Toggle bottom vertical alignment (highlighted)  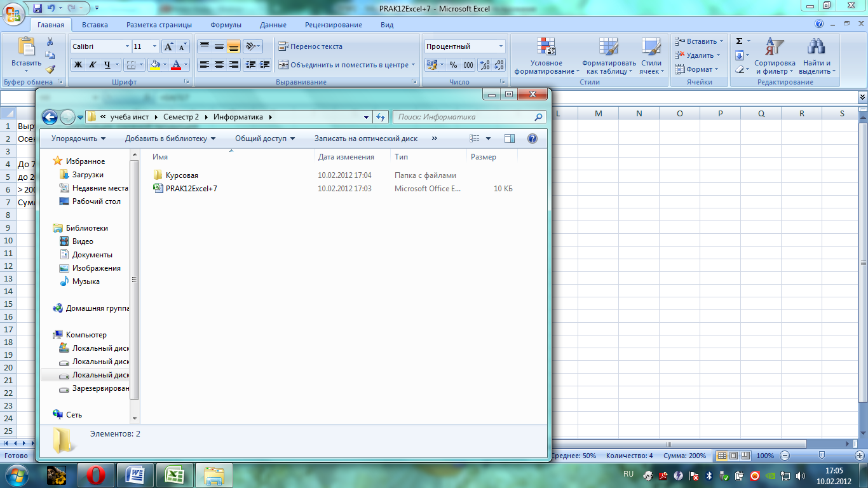[233, 46]
